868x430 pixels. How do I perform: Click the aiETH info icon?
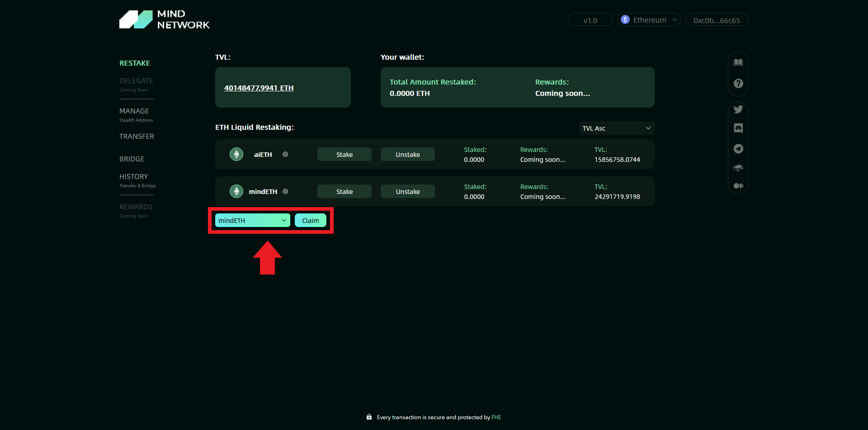285,154
